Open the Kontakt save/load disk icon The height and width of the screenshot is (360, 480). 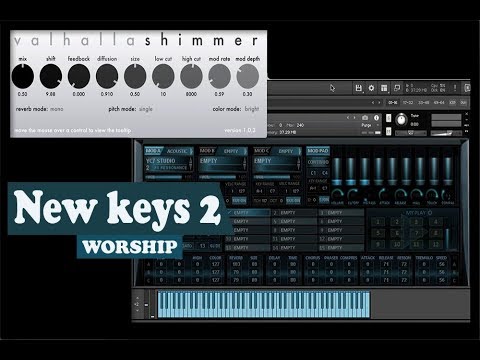click(x=359, y=88)
